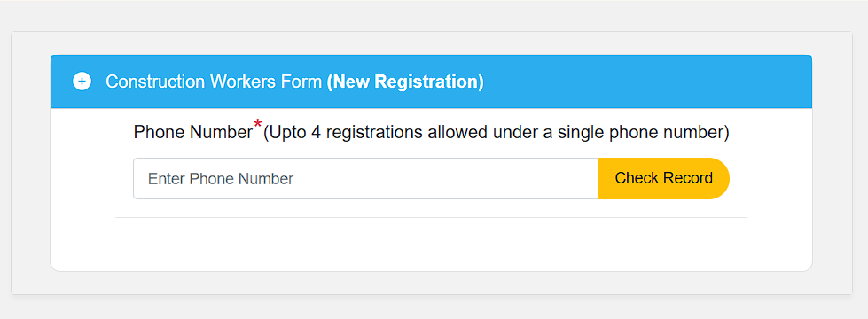This screenshot has width=868, height=319.
Task: Click the word "Record" on yellow button
Action: coord(688,179)
